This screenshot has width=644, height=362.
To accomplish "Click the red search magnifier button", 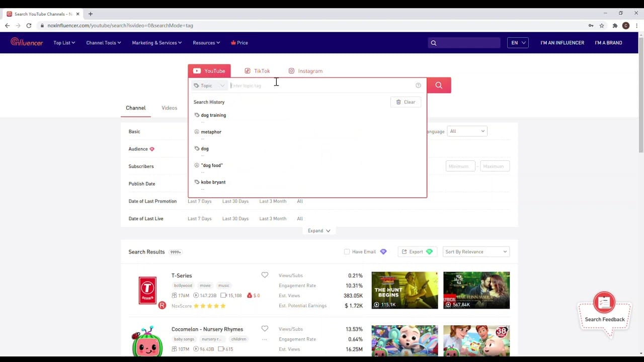I will (439, 85).
